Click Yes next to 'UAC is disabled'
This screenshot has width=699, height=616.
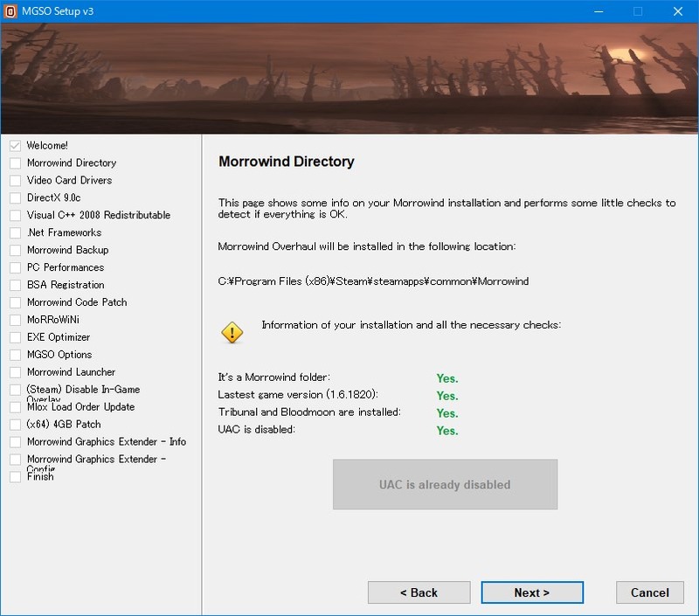pyautogui.click(x=447, y=431)
